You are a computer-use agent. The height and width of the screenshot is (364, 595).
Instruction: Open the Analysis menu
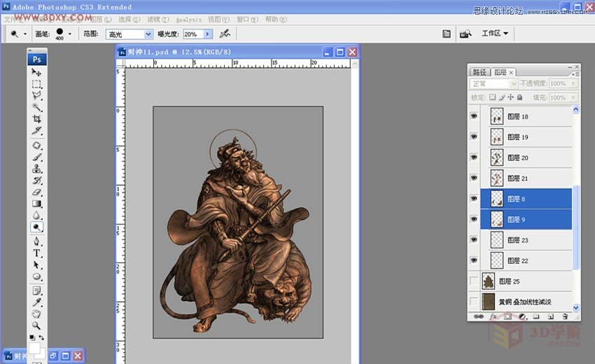tap(188, 20)
